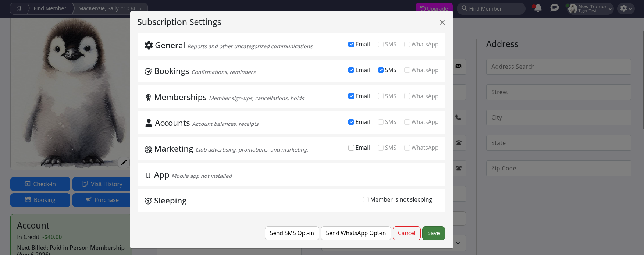
Task: Click the Upgrade button icon
Action: point(423,8)
